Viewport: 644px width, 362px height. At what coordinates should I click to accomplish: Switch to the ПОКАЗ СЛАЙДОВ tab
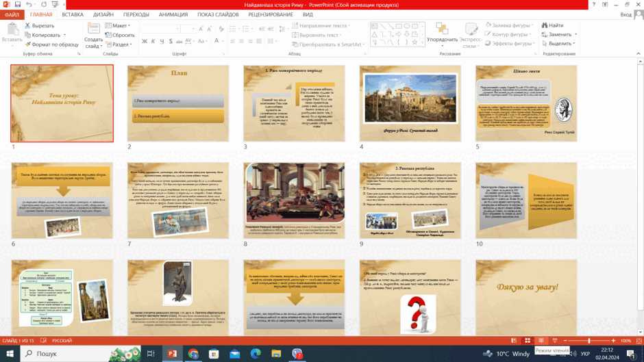pos(218,14)
